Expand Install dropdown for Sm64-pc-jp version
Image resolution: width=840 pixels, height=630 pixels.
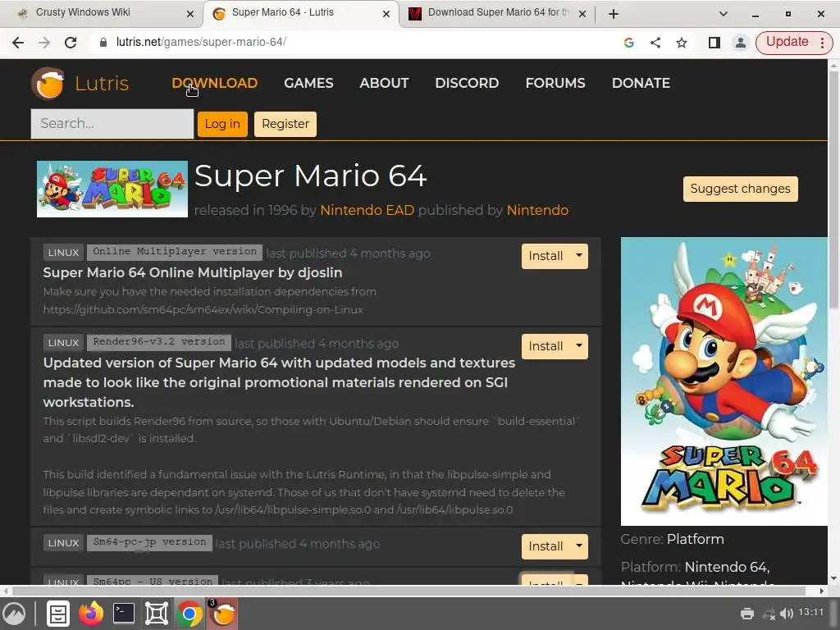click(579, 546)
